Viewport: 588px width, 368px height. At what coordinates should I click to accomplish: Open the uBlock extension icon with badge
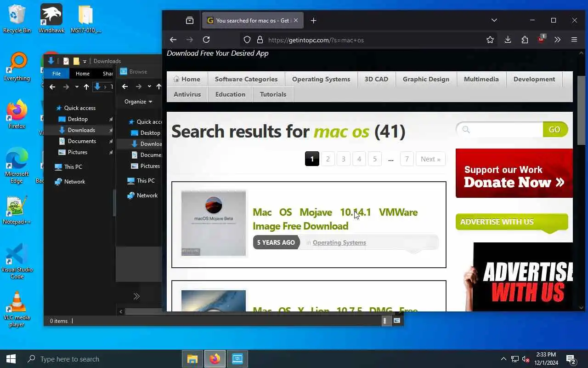541,39
